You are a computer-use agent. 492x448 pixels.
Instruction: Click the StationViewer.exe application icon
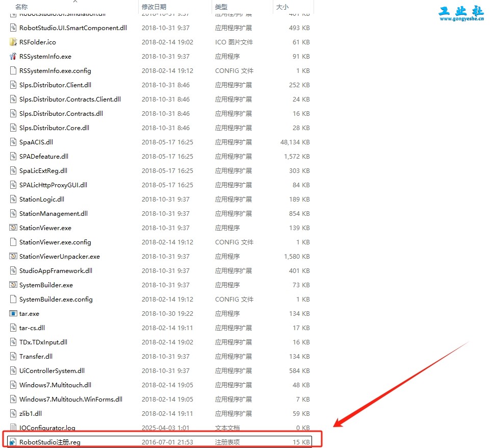pyautogui.click(x=13, y=228)
